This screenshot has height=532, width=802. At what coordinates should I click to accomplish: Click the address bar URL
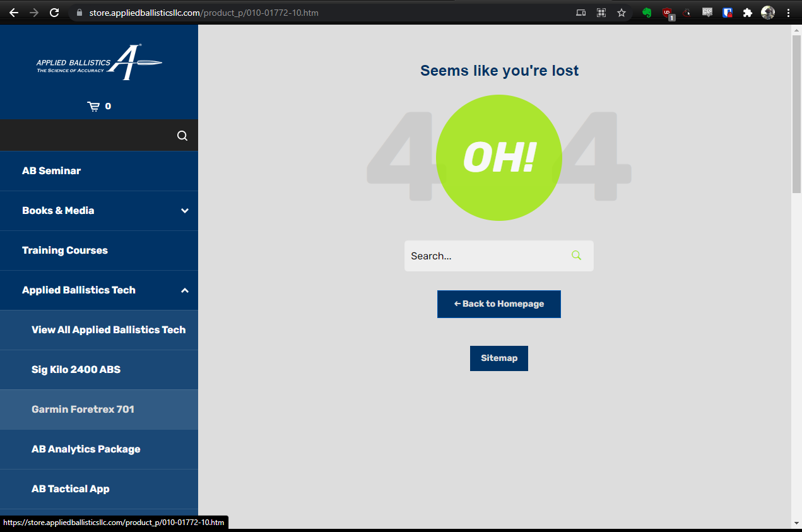point(204,13)
